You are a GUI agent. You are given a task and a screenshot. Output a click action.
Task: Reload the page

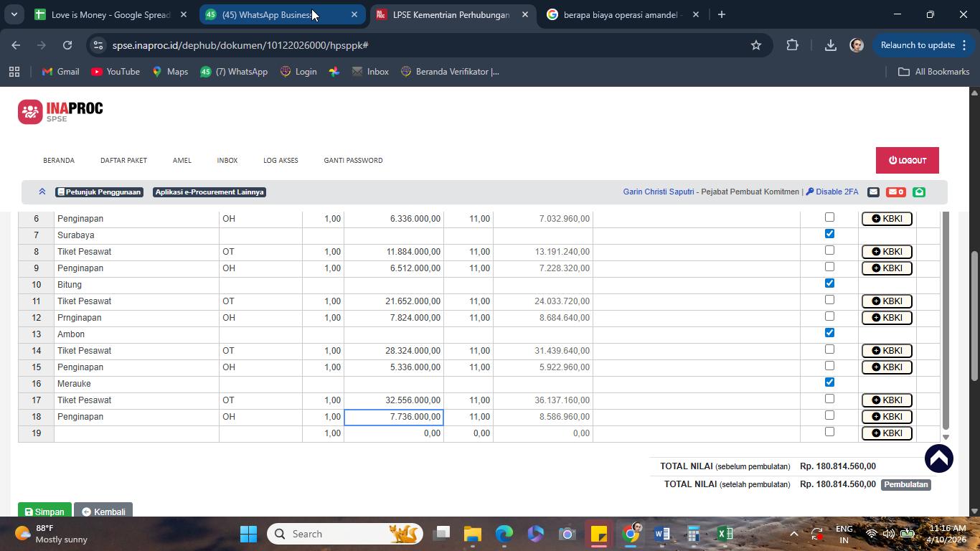[67, 45]
